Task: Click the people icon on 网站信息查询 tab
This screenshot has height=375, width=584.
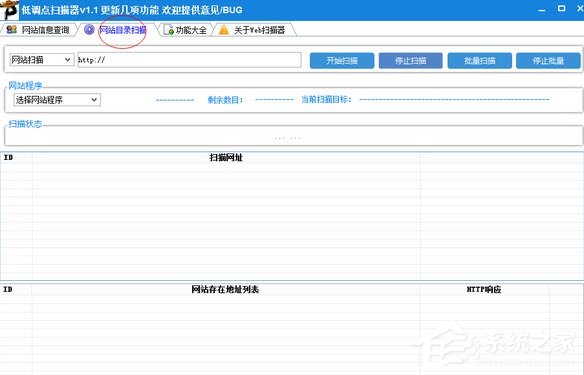Action: pyautogui.click(x=12, y=30)
